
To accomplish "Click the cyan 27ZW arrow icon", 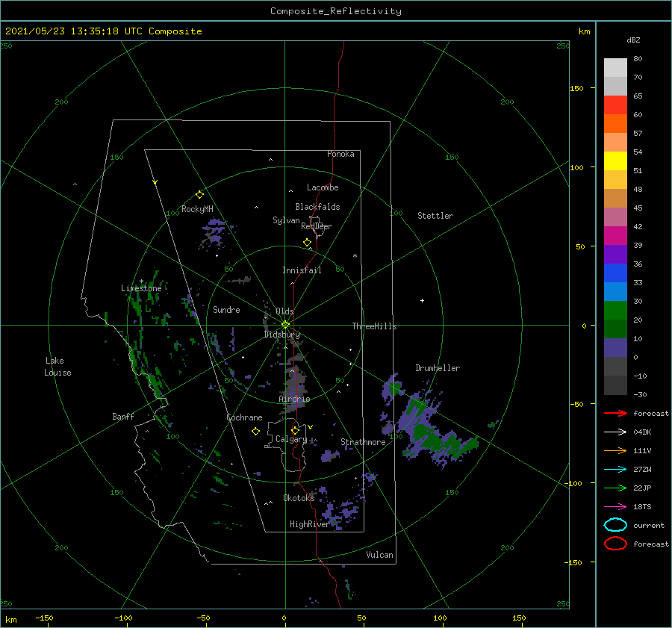I will point(615,470).
